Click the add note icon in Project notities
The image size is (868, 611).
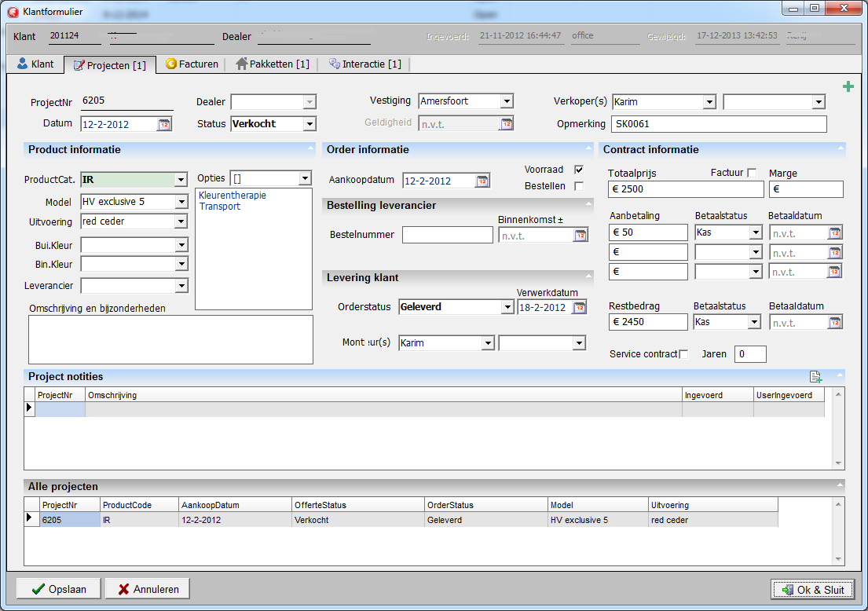815,377
